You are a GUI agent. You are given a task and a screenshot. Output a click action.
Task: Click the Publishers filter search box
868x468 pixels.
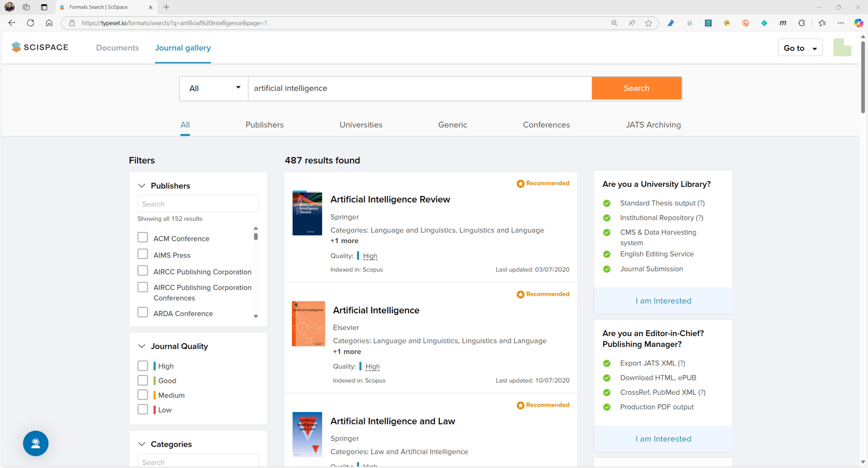pos(198,204)
